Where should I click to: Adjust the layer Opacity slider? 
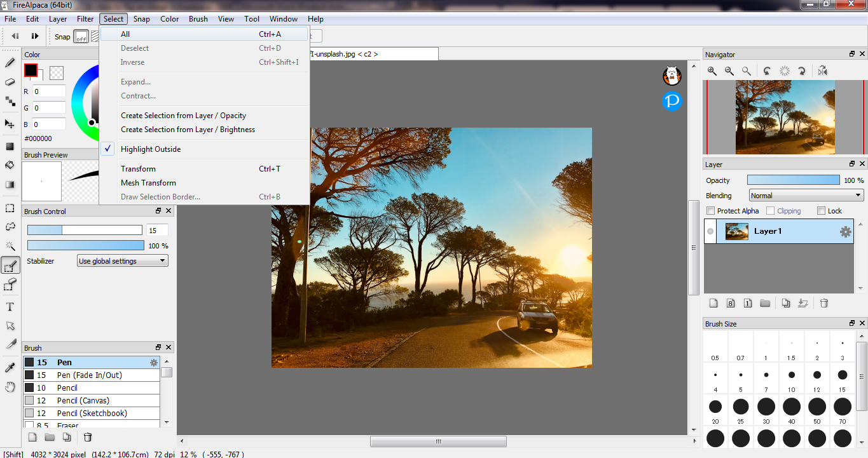[794, 180]
